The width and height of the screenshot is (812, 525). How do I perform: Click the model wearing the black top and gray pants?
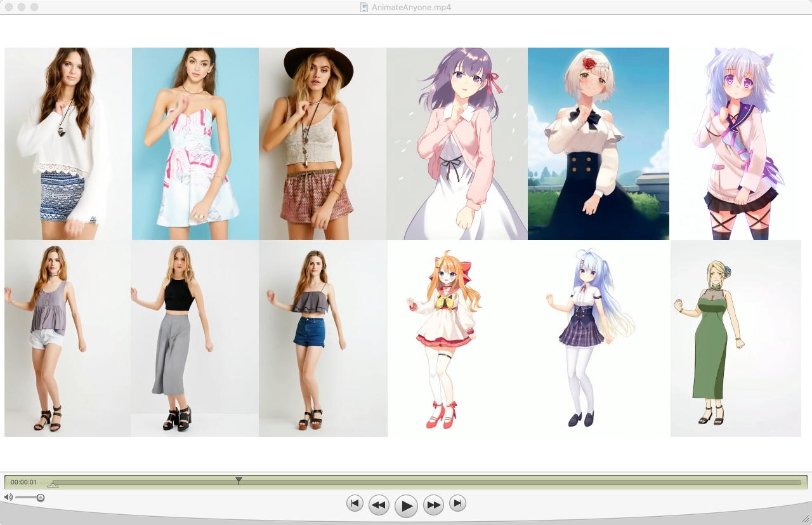(174, 338)
